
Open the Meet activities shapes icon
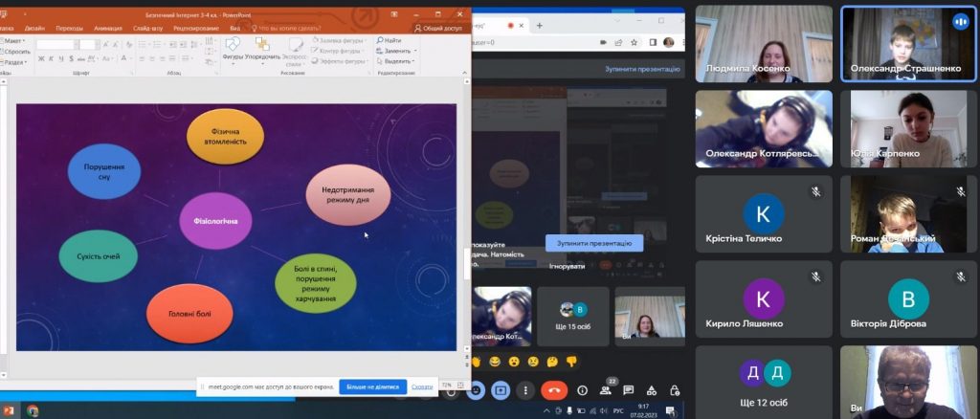click(x=652, y=390)
